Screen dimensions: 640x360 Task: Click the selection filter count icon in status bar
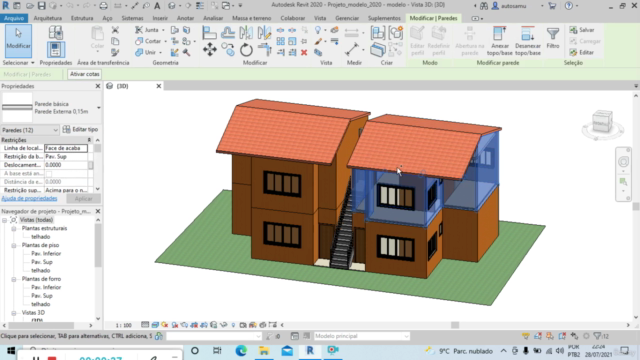(600, 336)
